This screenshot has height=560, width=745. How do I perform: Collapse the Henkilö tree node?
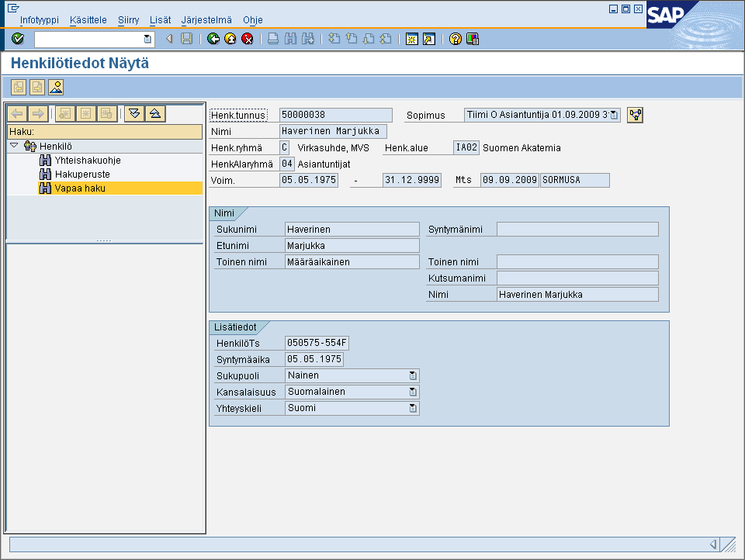14,146
